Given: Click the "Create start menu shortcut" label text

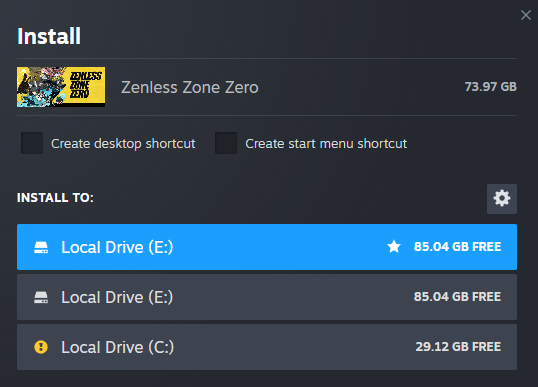Looking at the screenshot, I should point(326,143).
